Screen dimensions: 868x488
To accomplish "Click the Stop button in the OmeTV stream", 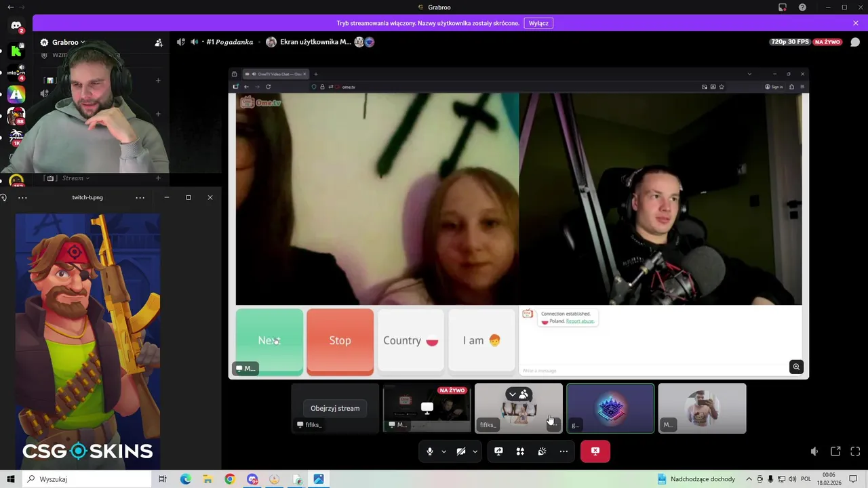I will point(340,341).
